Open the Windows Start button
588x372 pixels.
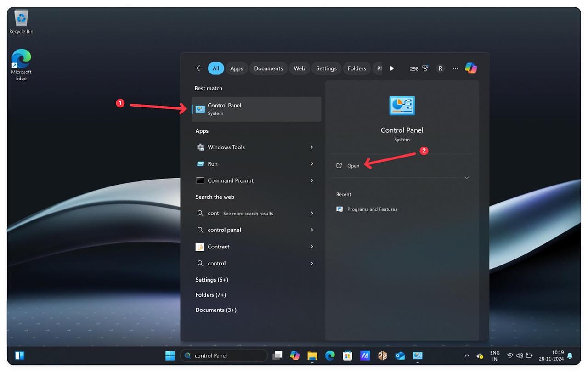click(x=170, y=355)
